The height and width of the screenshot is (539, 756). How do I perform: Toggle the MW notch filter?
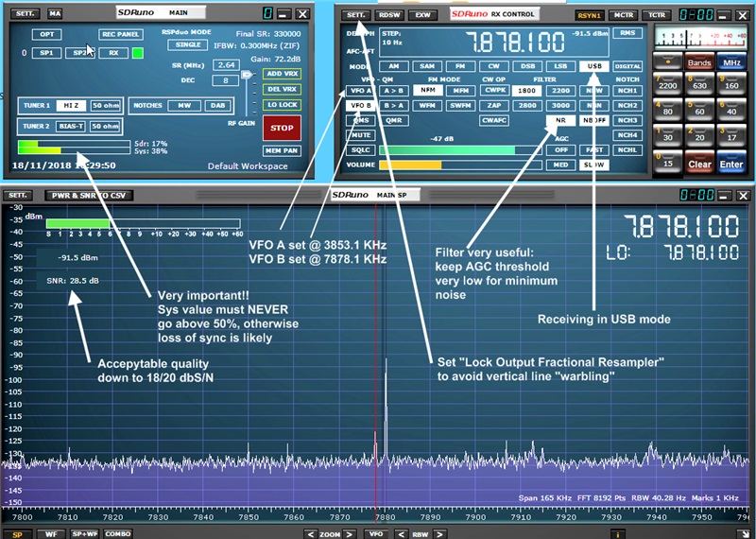coord(184,105)
